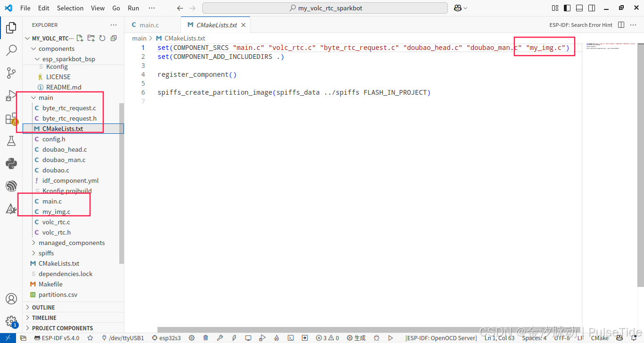Toggle the secondary side bar visibility
This screenshot has height=343, width=644.
[592, 8]
